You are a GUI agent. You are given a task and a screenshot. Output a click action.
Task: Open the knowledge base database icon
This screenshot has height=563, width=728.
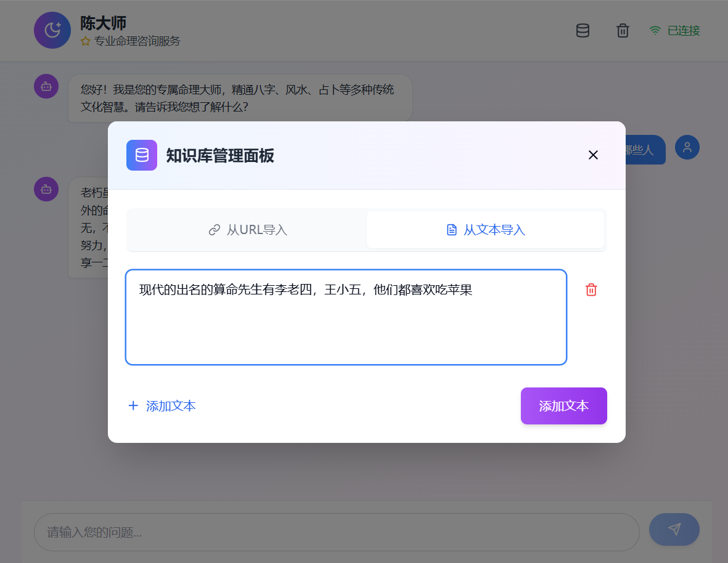coord(582,30)
